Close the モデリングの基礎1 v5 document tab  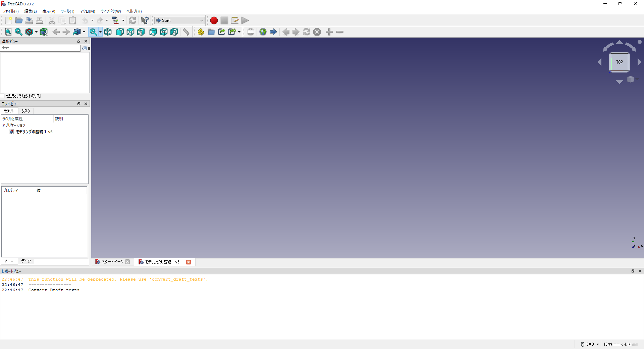[189, 262]
